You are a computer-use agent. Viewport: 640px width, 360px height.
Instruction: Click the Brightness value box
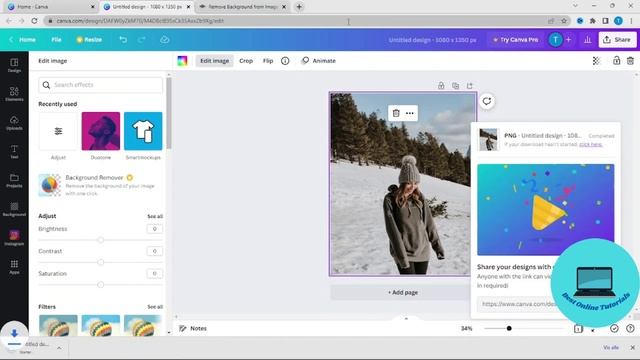(154, 229)
